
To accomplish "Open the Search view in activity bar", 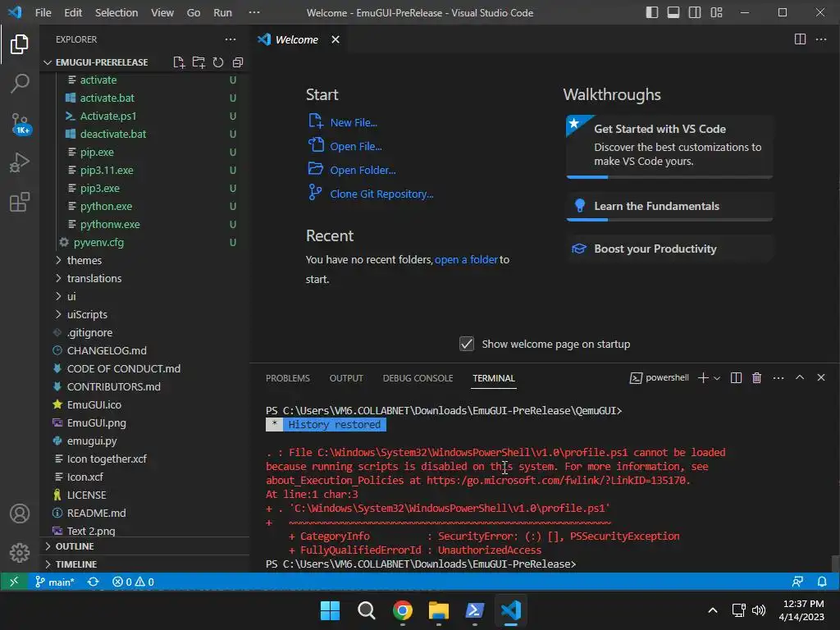I will pyautogui.click(x=20, y=83).
